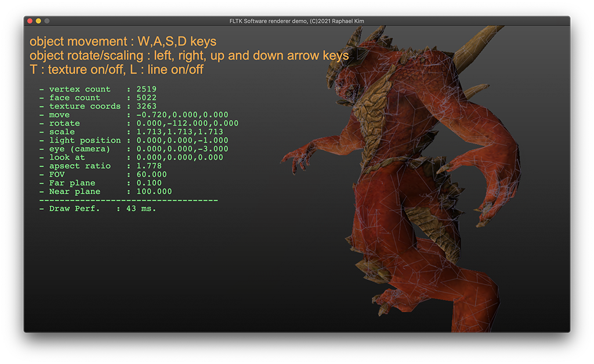
Task: Click the Near plane value 100.000
Action: tap(154, 191)
